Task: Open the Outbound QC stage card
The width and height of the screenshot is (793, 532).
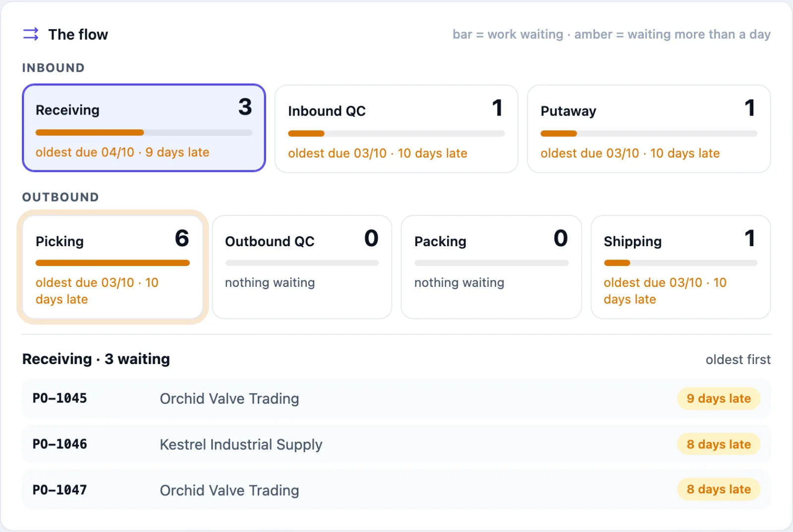Action: (302, 267)
